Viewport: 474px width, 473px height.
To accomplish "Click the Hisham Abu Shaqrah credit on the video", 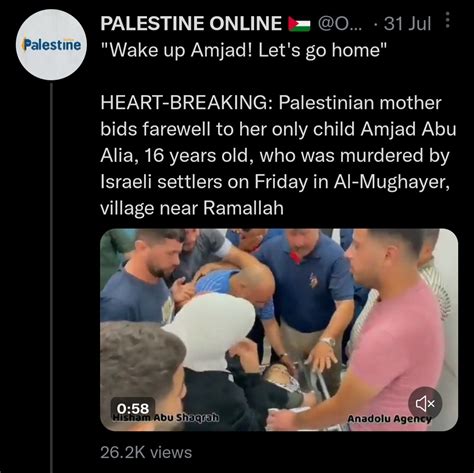I will point(166,417).
